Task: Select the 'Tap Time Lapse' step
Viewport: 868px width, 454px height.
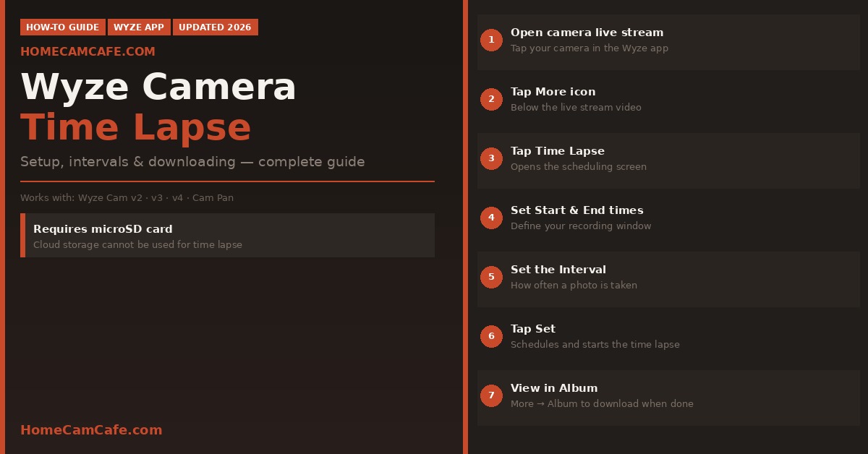Action: 668,159
